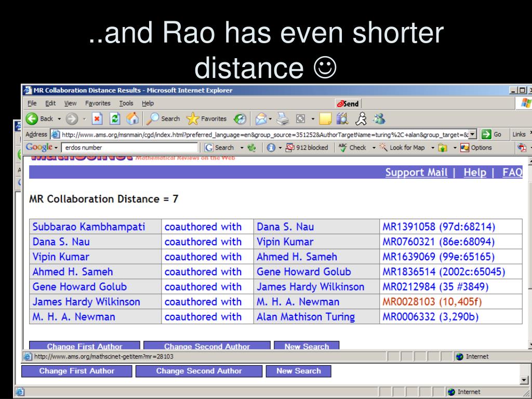The width and height of the screenshot is (532, 399).
Task: Open the Subbarao Kambhampati author link
Action: pyautogui.click(x=88, y=227)
